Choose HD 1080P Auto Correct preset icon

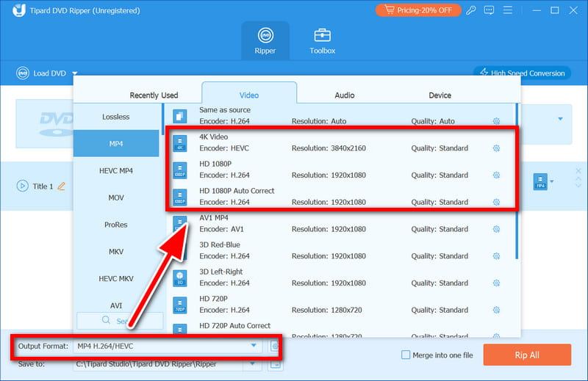click(x=180, y=197)
